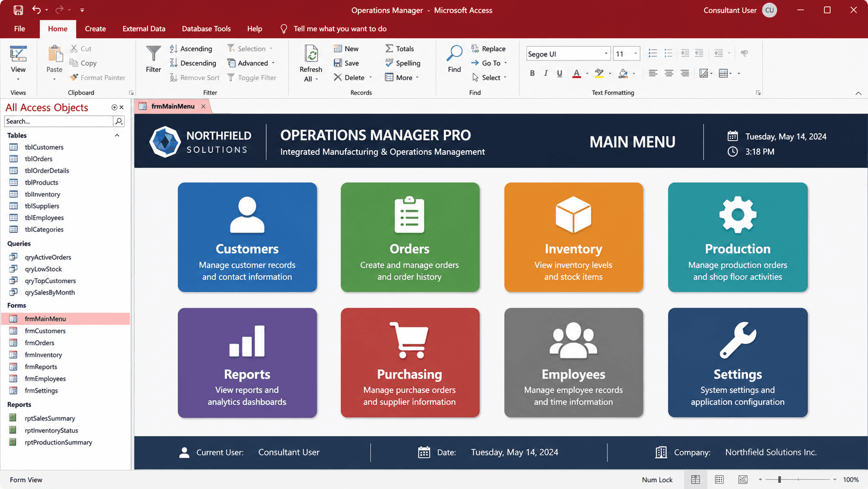This screenshot has width=868, height=489.
Task: Apply the background fill color bucket
Action: pos(623,73)
